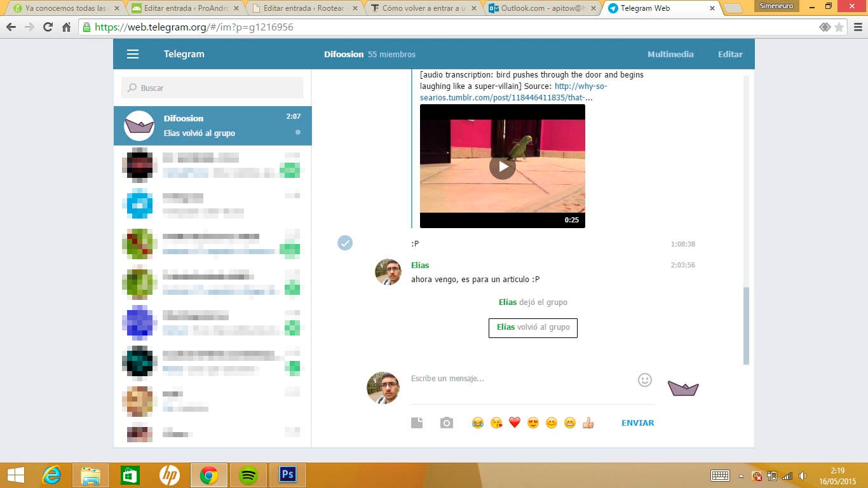Screen dimensions: 868x488
Task: Click the paper boat group avatar by composer
Action: (x=683, y=388)
